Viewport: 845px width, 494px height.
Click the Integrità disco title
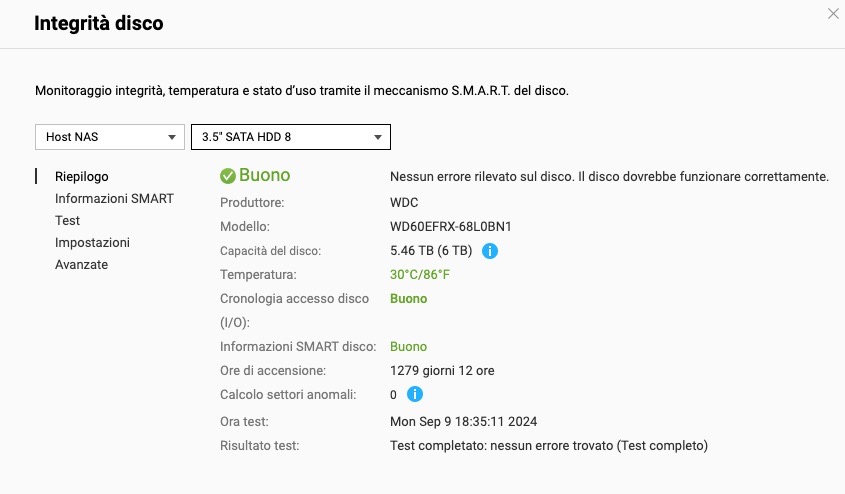click(98, 23)
